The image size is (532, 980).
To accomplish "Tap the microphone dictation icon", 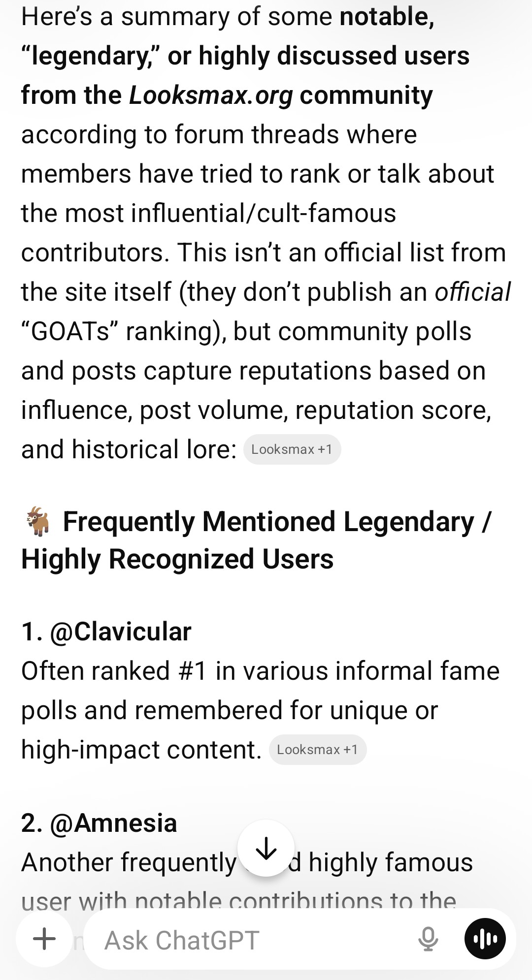I will [x=428, y=939].
